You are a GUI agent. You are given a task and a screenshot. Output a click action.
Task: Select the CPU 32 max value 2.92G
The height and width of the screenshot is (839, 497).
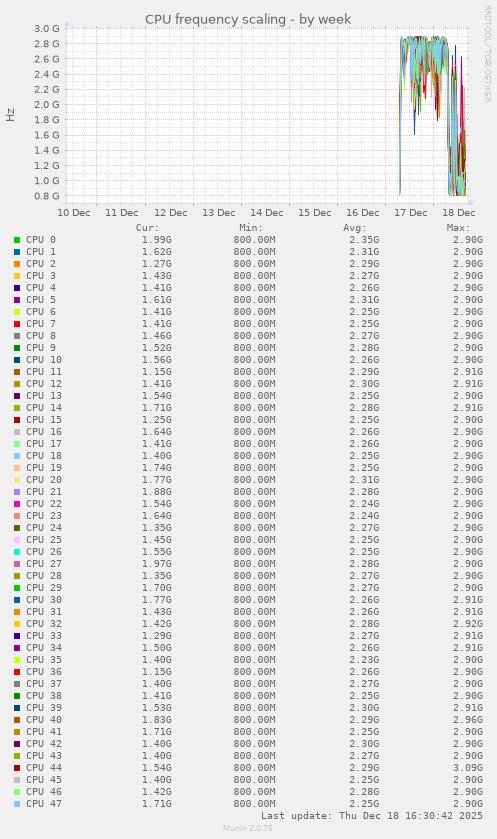(468, 623)
